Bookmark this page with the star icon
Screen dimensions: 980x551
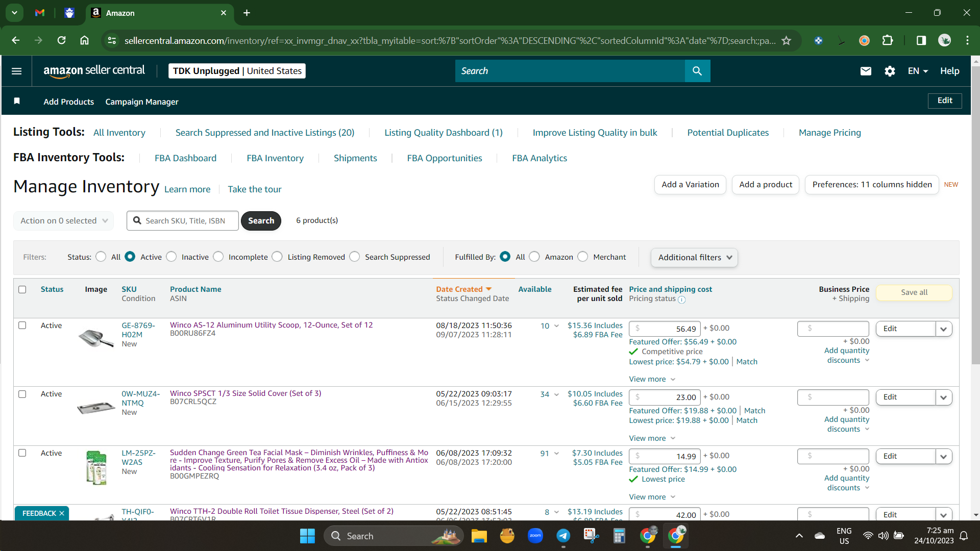tap(787, 40)
